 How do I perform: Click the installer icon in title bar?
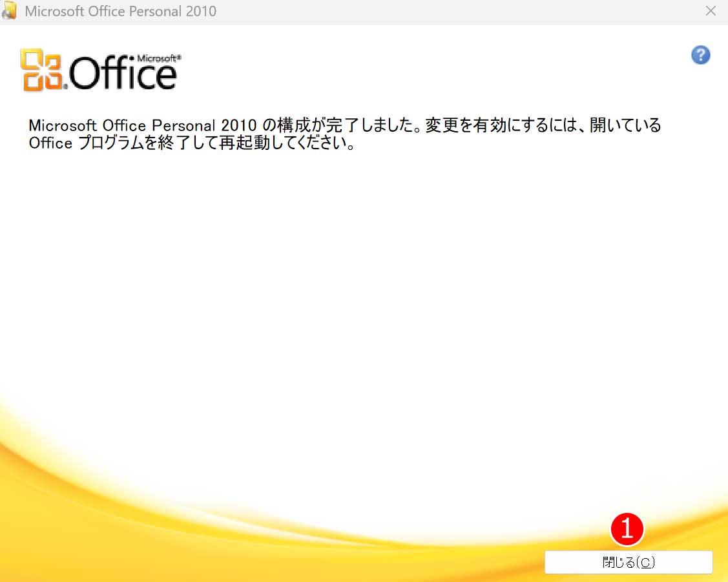click(x=9, y=11)
